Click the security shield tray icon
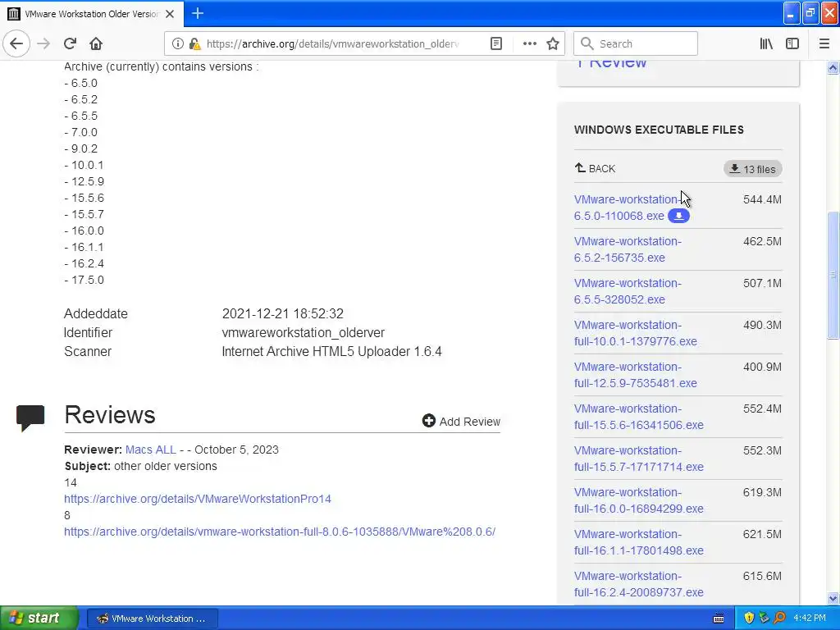This screenshot has height=630, width=840. 749,619
